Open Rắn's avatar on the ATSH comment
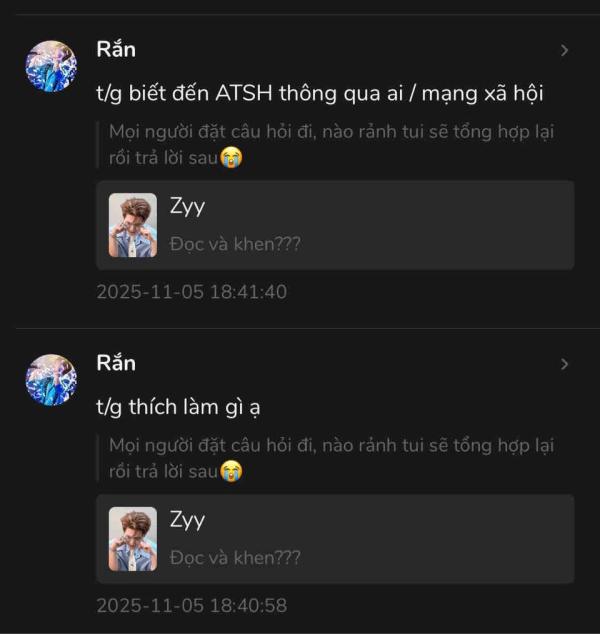 pos(51,66)
